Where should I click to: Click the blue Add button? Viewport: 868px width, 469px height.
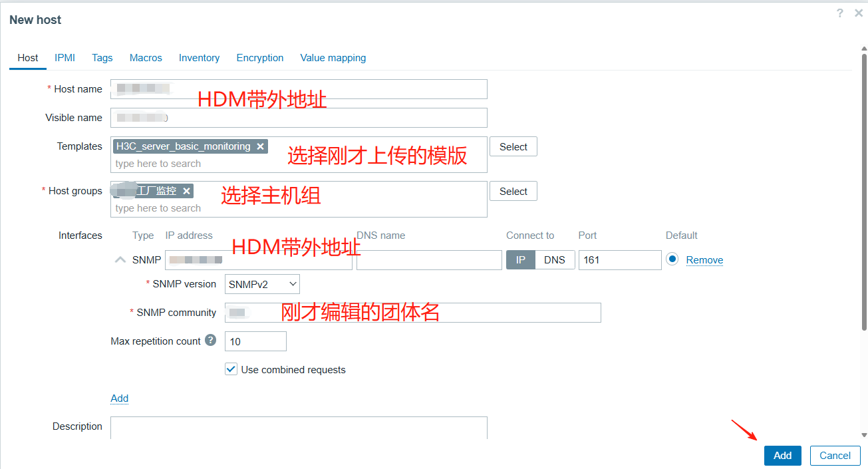click(x=782, y=456)
